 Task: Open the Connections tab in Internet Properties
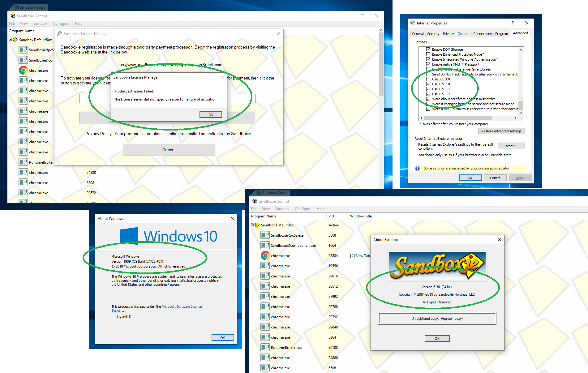click(x=482, y=34)
